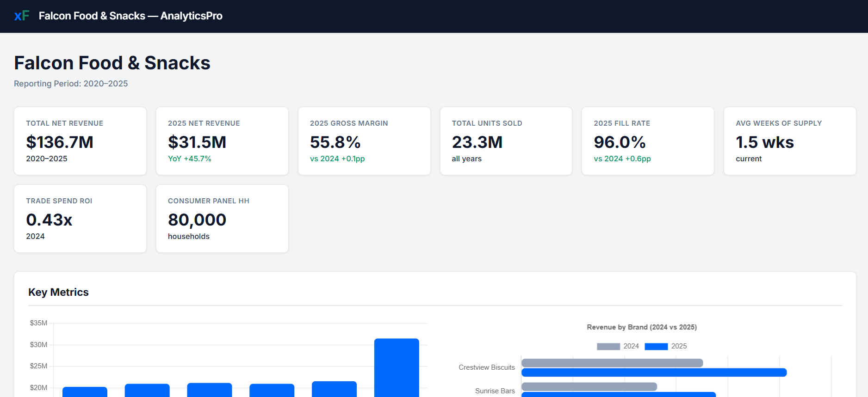Open the 2025 Net Revenue $31.5M card

point(222,141)
